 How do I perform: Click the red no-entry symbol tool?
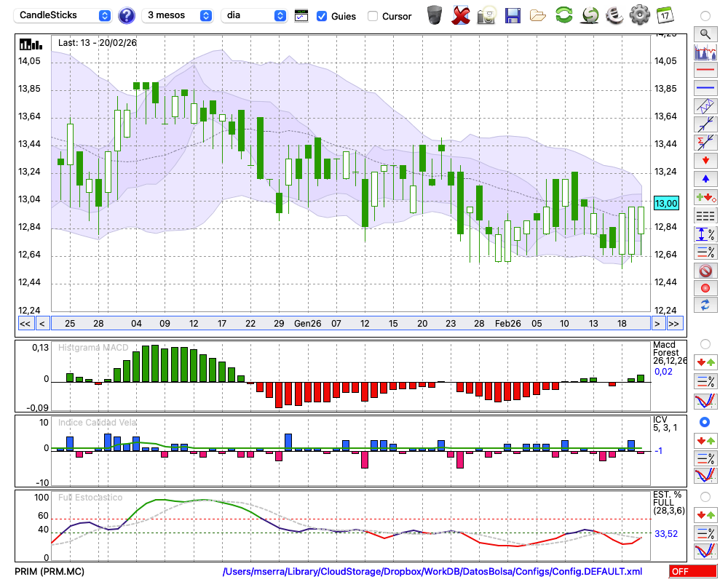[x=705, y=271]
